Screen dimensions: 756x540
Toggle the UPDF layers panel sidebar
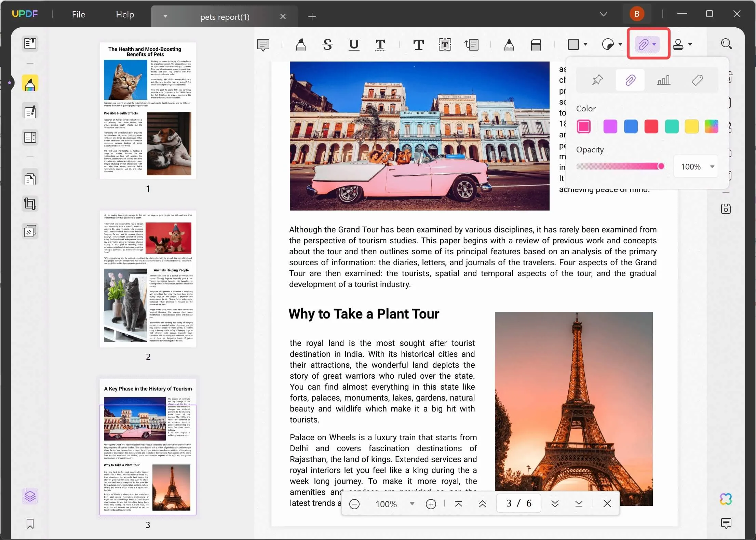pos(30,496)
